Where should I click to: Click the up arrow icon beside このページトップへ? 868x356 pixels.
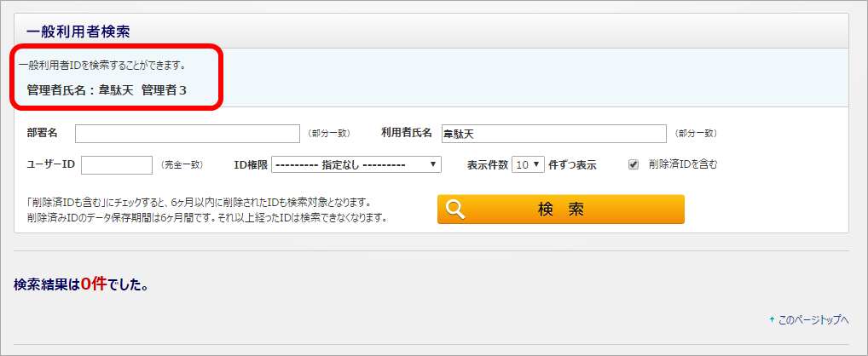coord(771,320)
